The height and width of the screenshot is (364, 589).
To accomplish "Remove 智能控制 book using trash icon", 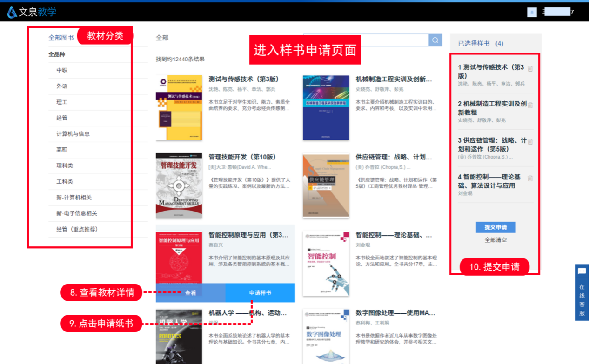I will coord(530,179).
